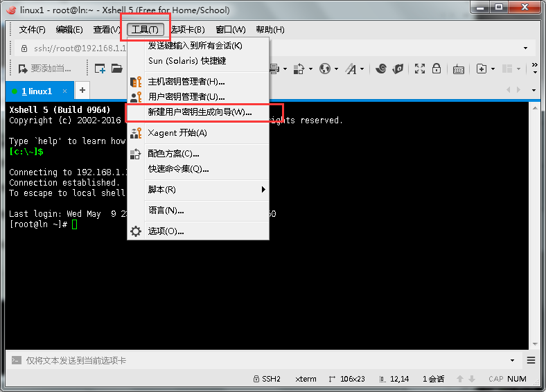
Task: Choose Xagent 开始(A)
Action: [x=198, y=133]
